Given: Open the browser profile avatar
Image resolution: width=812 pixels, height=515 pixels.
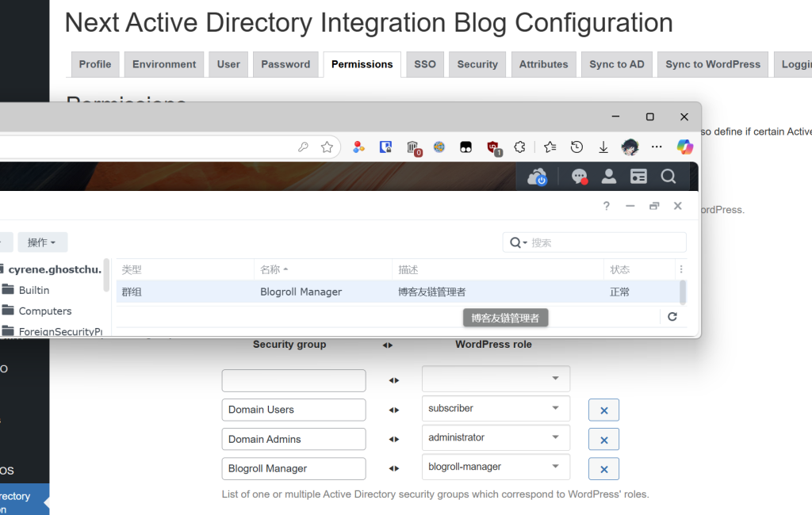Looking at the screenshot, I should point(630,147).
